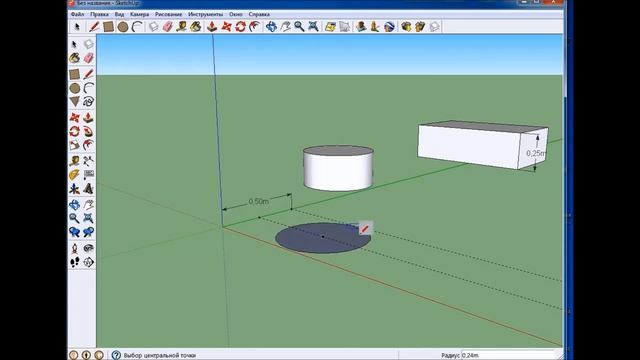Viewport: 640px width, 360px height.
Task: Select the Polygon tool in the left palette
Action: [x=74, y=101]
